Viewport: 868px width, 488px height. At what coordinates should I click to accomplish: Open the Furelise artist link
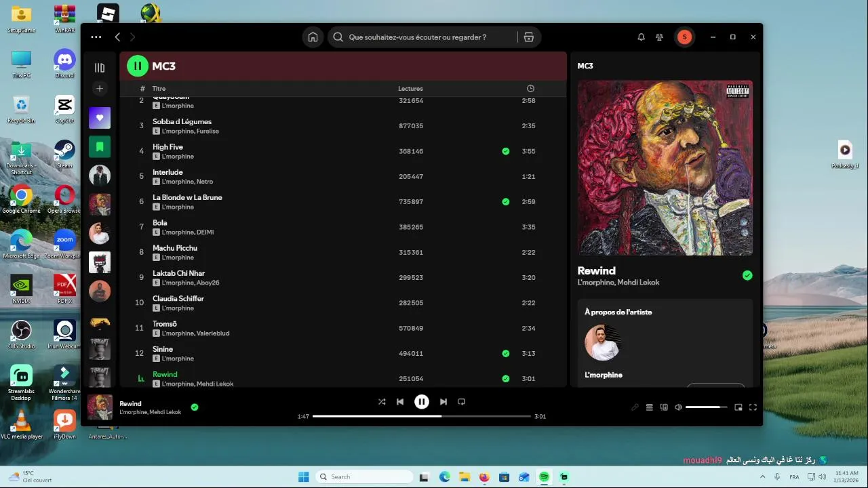(208, 131)
